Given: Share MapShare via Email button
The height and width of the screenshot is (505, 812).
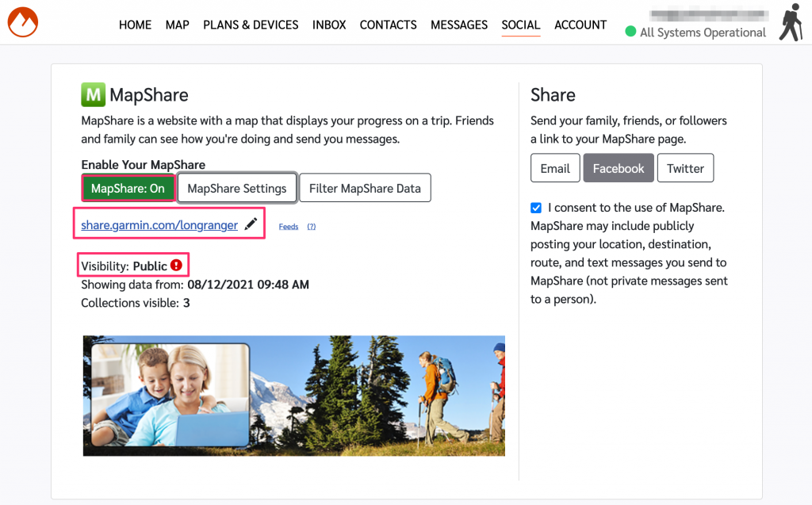Looking at the screenshot, I should coord(555,168).
